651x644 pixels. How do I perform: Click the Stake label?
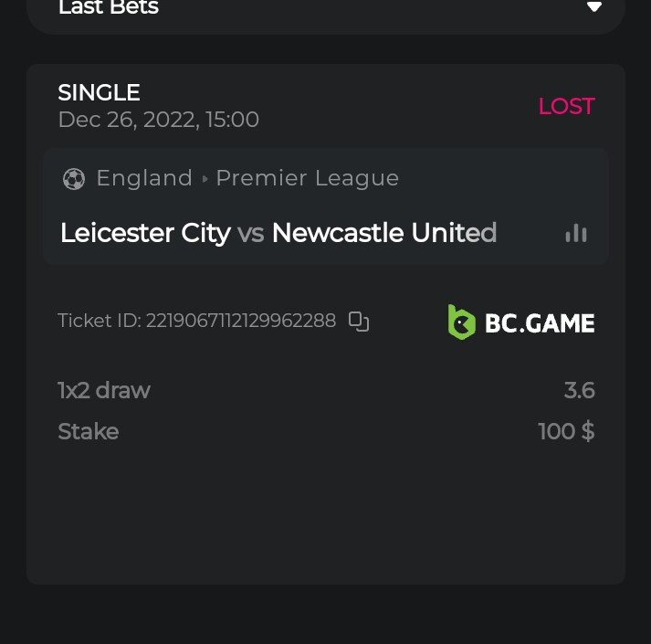coord(88,431)
